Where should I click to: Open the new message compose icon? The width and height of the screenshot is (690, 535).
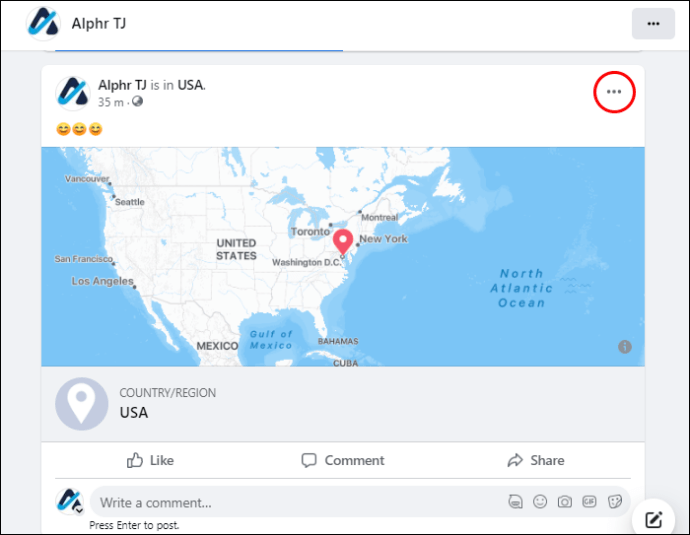pyautogui.click(x=653, y=520)
